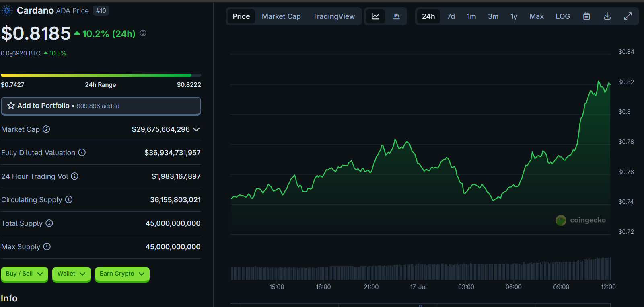
Task: Click the volume bars under the chart
Action: point(421,269)
